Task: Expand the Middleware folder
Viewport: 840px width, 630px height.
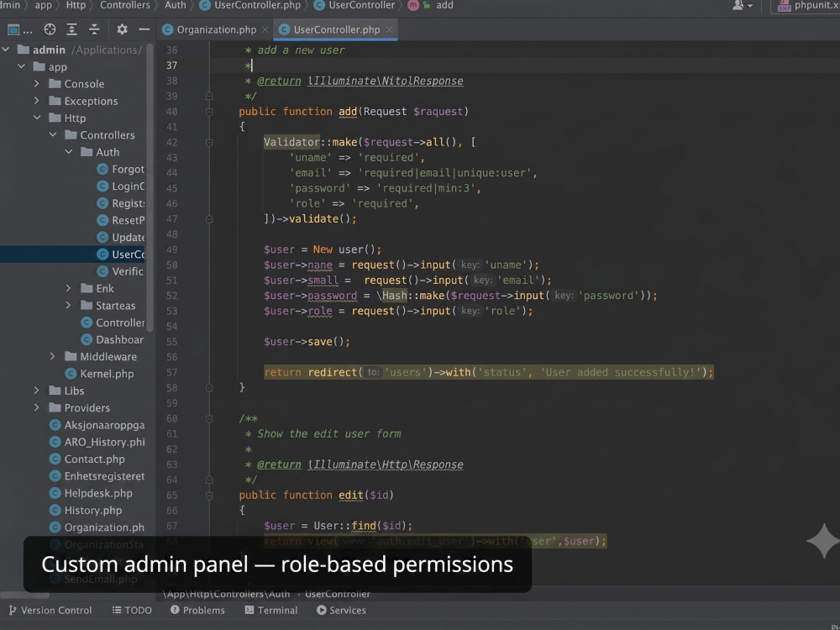Action: [x=52, y=356]
